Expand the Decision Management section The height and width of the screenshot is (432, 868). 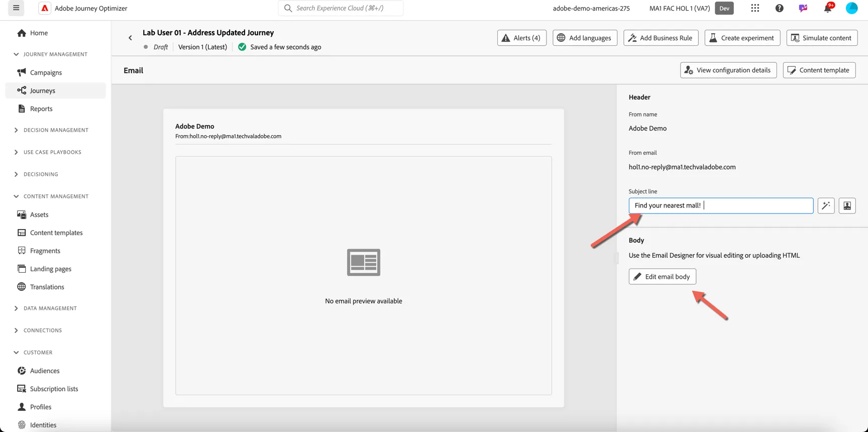click(x=50, y=130)
